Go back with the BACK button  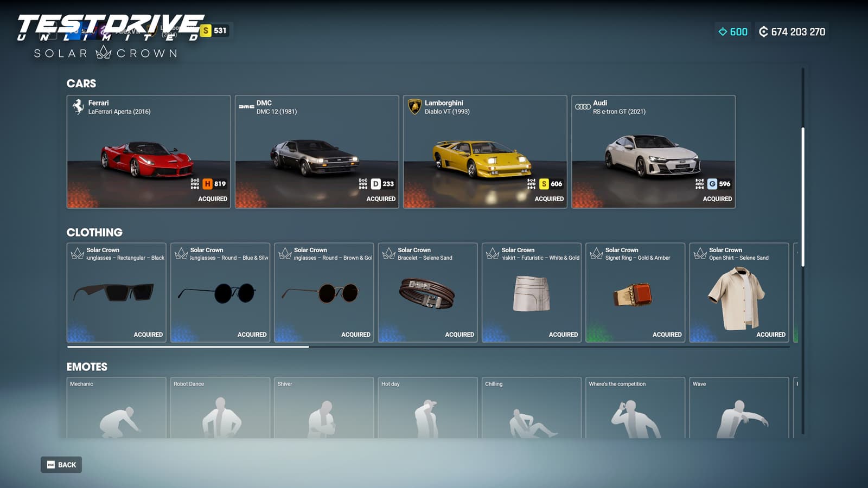(x=61, y=465)
